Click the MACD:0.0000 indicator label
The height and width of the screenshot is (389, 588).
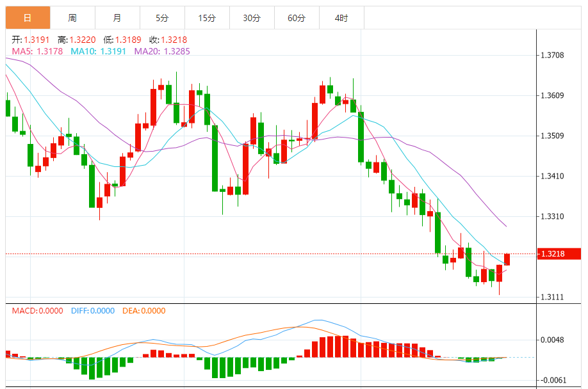pyautogui.click(x=38, y=311)
